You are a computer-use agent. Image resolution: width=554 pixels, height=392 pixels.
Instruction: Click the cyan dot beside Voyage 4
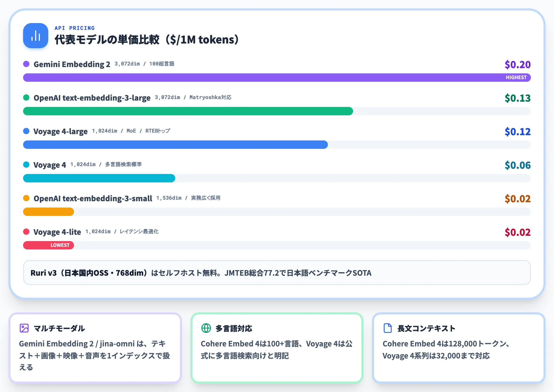26,165
